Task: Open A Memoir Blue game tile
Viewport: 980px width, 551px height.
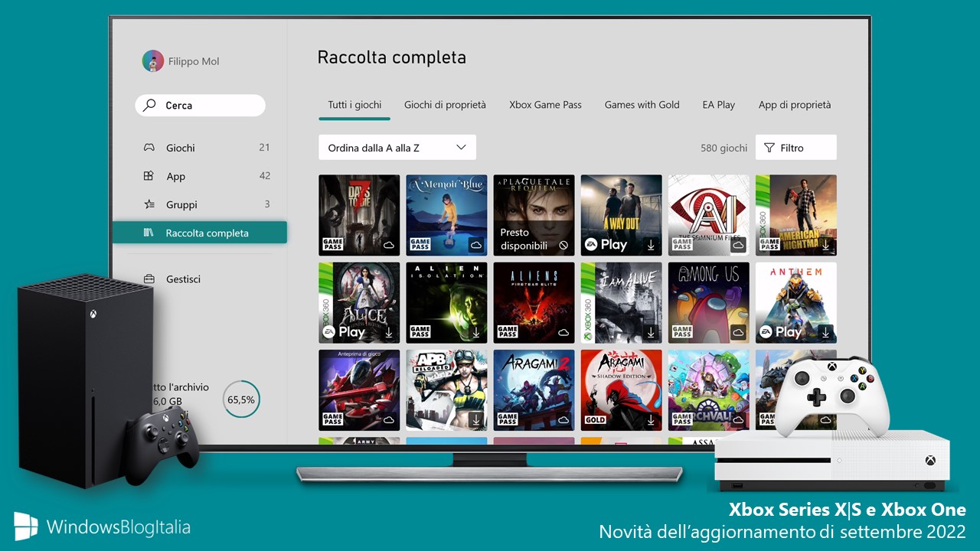Action: [x=446, y=215]
